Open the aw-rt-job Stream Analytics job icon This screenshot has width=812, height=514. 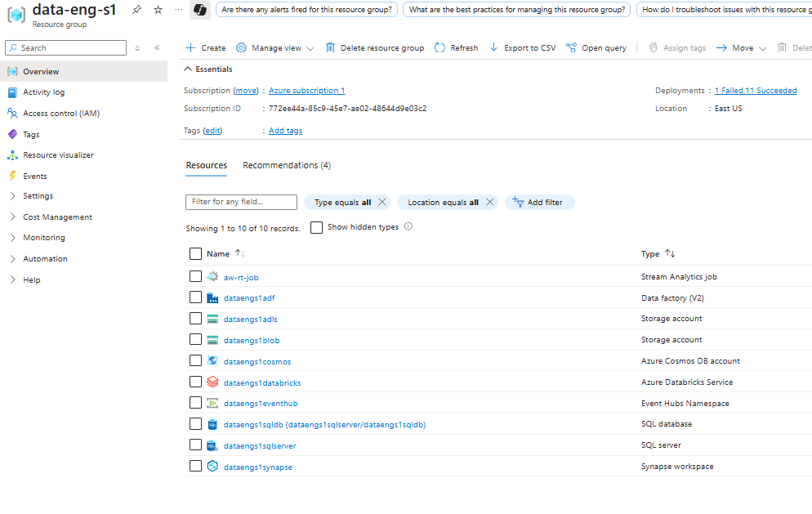click(x=213, y=276)
